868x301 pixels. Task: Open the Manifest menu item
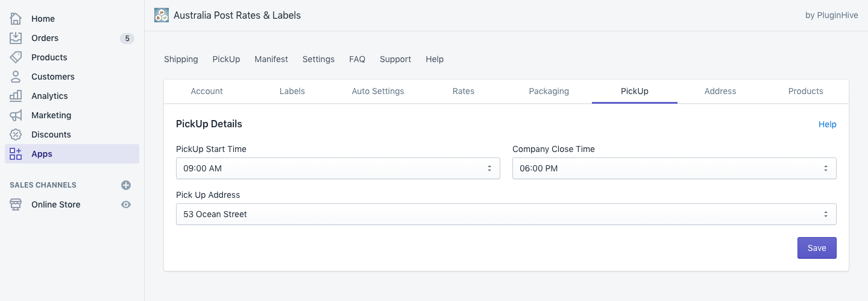pos(271,59)
